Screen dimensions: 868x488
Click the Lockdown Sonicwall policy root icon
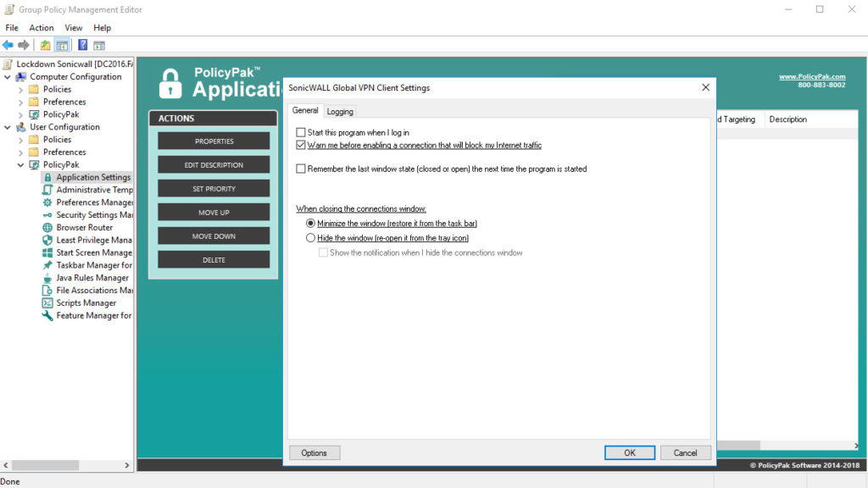point(8,64)
